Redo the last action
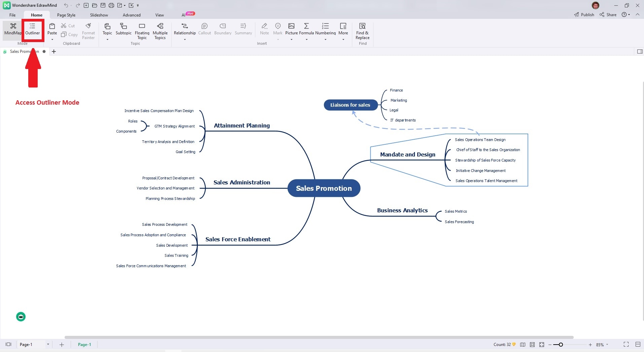This screenshot has width=644, height=352. coord(78,5)
